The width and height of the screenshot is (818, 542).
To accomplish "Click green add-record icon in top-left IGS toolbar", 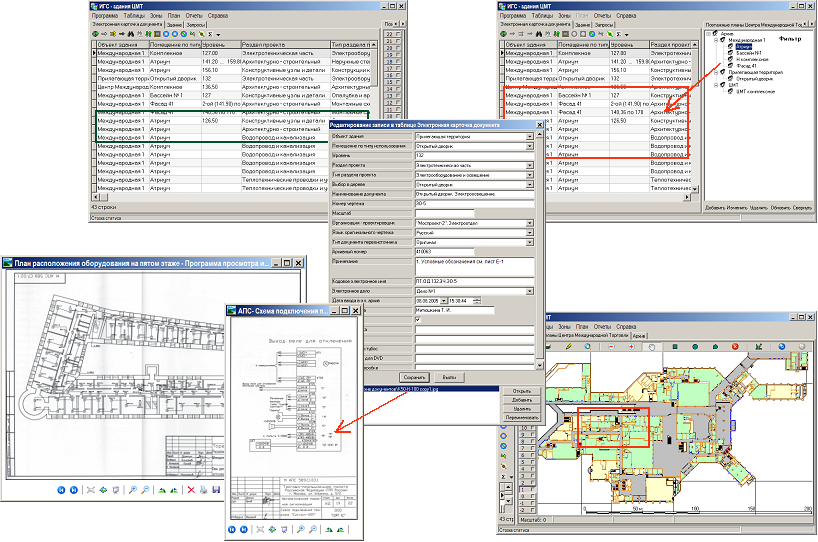I will click(x=95, y=34).
